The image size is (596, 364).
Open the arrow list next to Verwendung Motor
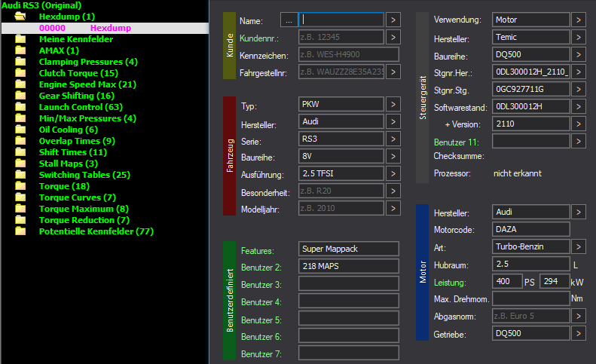click(578, 20)
